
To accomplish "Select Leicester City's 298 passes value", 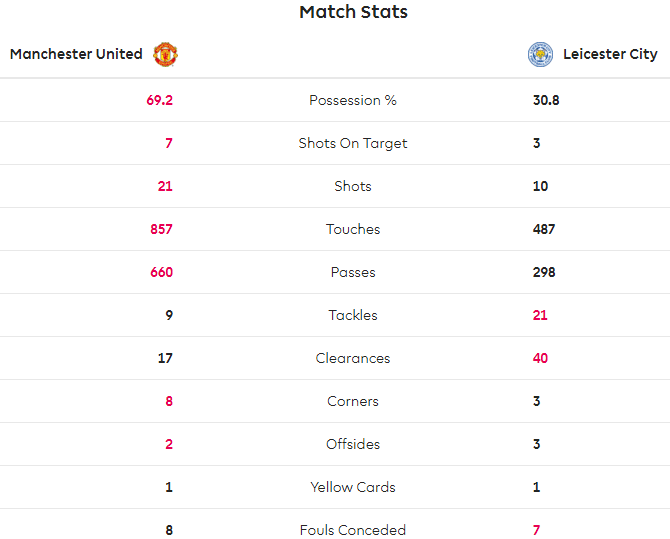I will tap(544, 272).
